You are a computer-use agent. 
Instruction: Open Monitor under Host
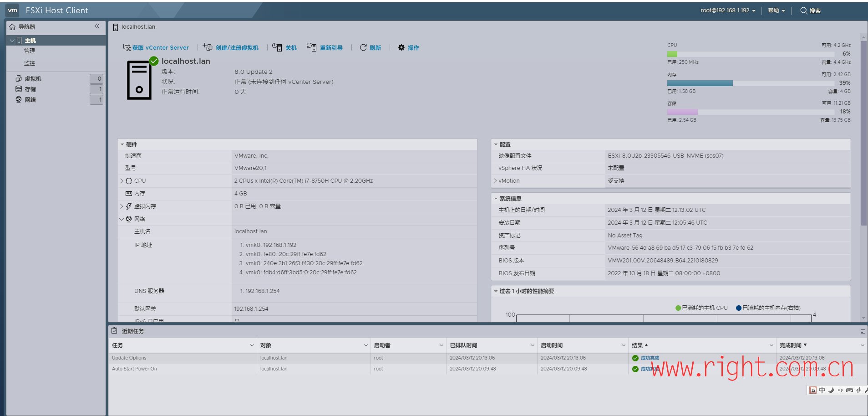[30, 63]
